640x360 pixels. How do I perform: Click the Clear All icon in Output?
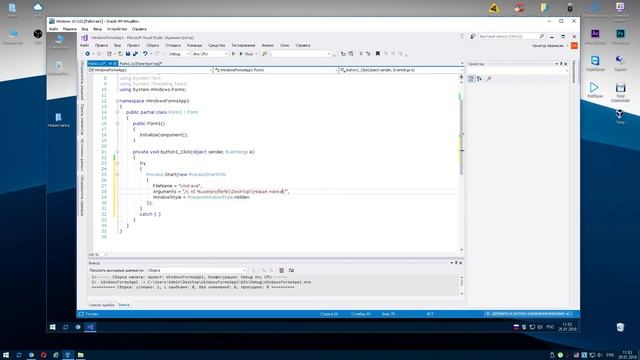coord(282,270)
